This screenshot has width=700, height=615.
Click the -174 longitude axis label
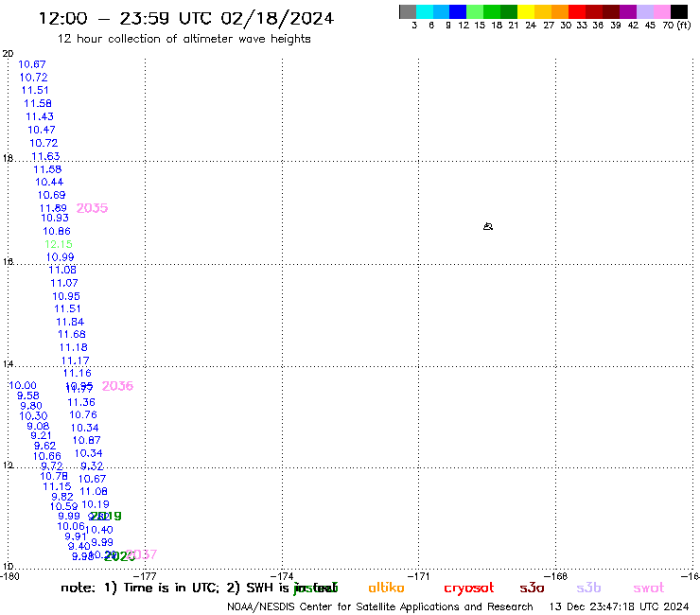click(282, 576)
